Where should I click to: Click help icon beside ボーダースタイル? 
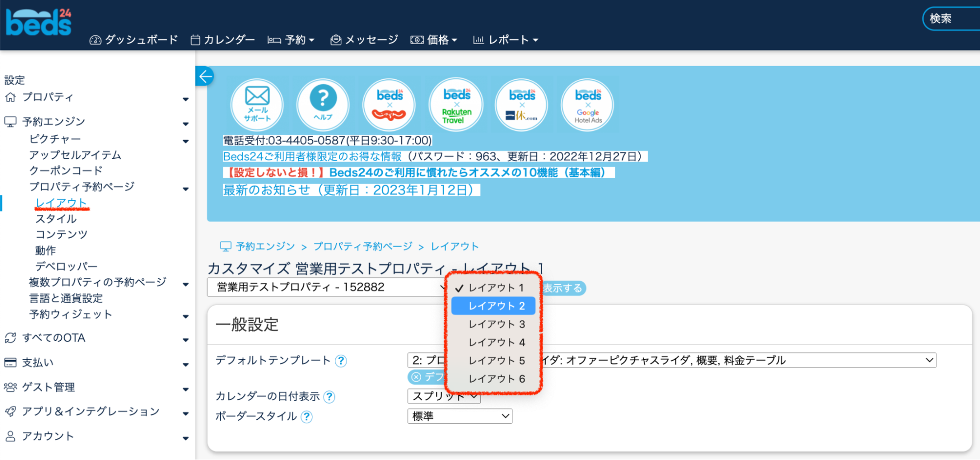click(x=306, y=417)
